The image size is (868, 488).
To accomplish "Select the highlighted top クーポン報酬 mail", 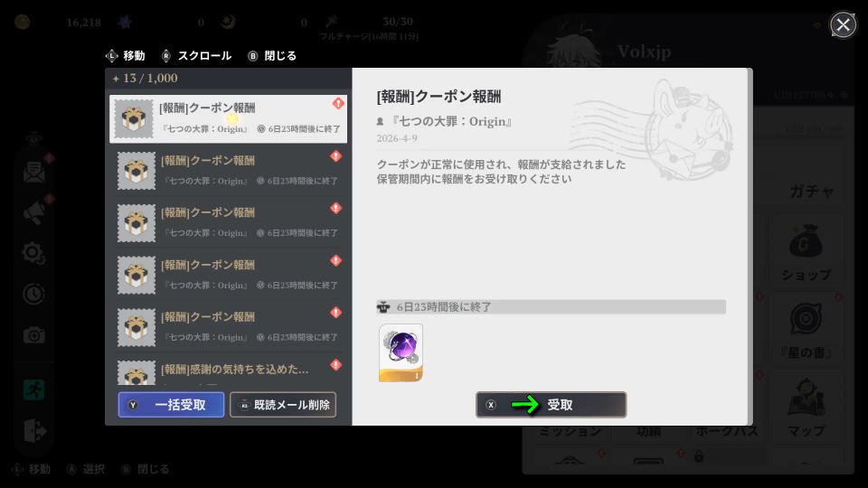I will pos(228,118).
